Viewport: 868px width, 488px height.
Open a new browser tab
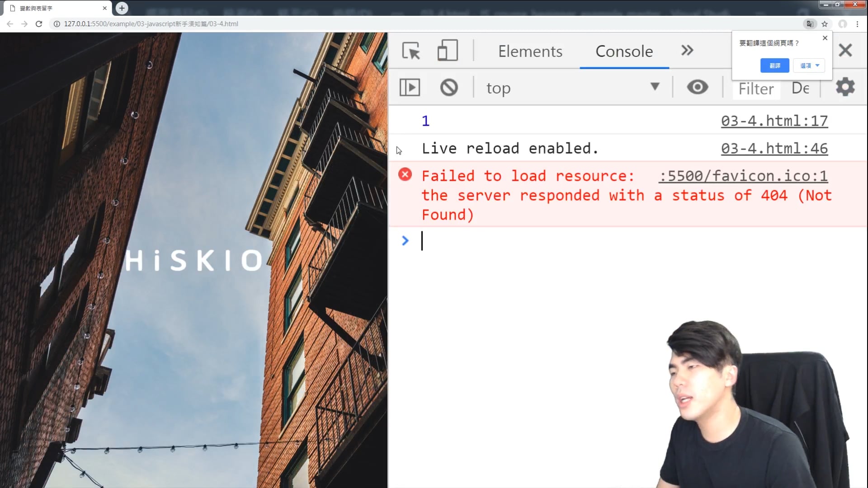(122, 8)
